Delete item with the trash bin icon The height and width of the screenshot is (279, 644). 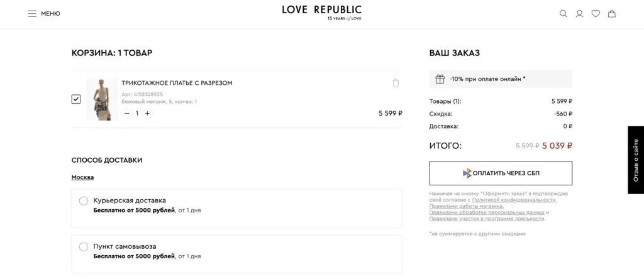pos(396,83)
